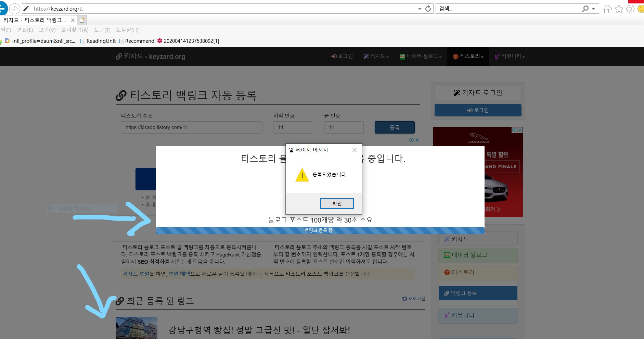Viewport: 644px width, 339px height.
Task: Open the 도움말(H) menu
Action: tap(127, 30)
